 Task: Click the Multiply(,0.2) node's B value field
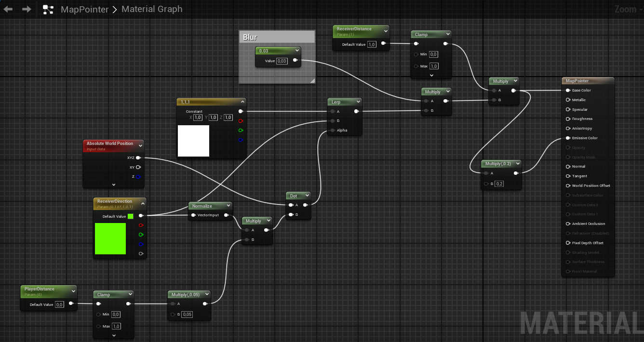[499, 184]
